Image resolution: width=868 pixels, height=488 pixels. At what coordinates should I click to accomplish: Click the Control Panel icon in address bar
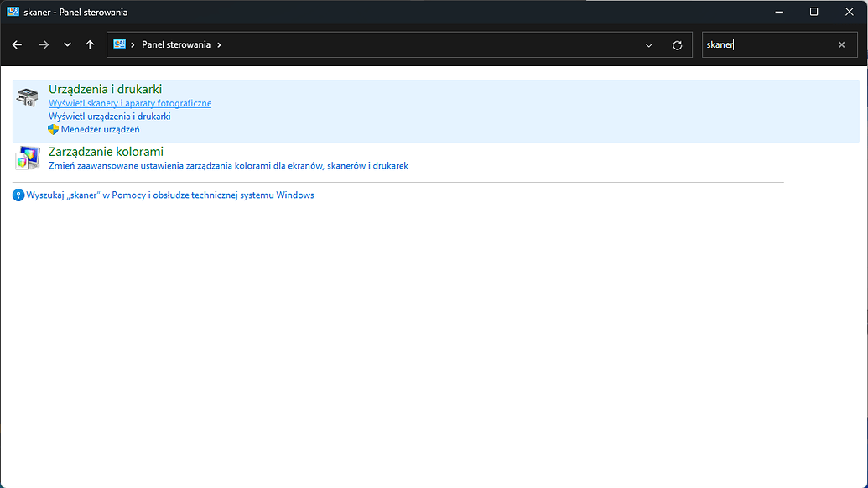120,44
